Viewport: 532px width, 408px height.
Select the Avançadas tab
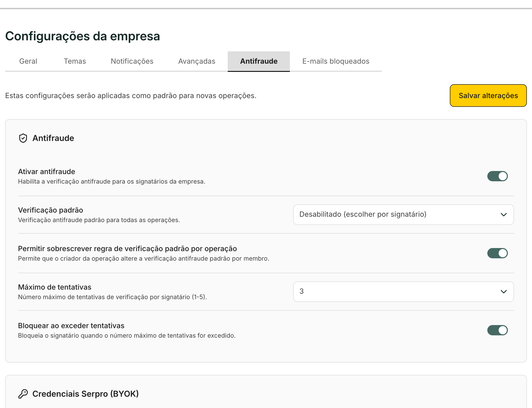[197, 61]
